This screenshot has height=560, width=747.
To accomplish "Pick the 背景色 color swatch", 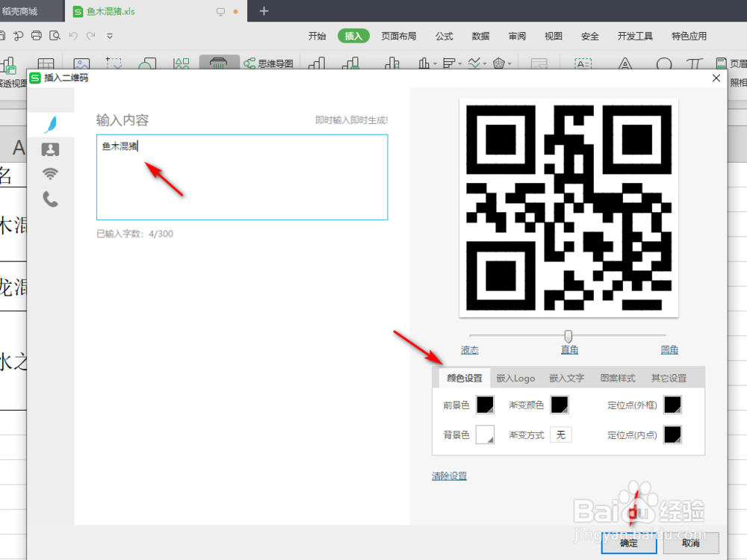I will (485, 435).
